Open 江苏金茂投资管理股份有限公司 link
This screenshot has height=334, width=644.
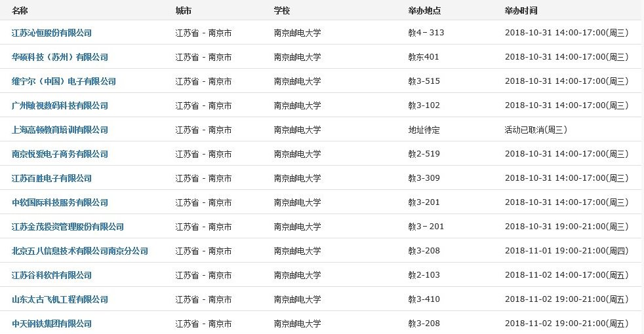tap(68, 227)
